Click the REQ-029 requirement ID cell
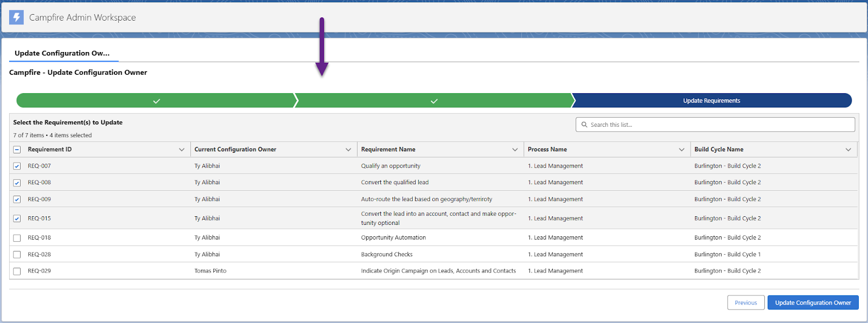The image size is (868, 323). coord(39,270)
